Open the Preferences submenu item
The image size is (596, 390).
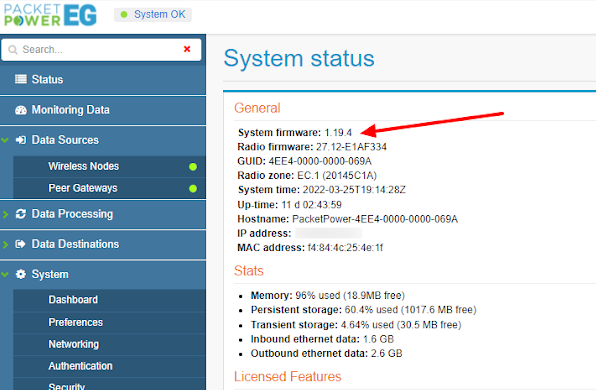(x=109, y=322)
